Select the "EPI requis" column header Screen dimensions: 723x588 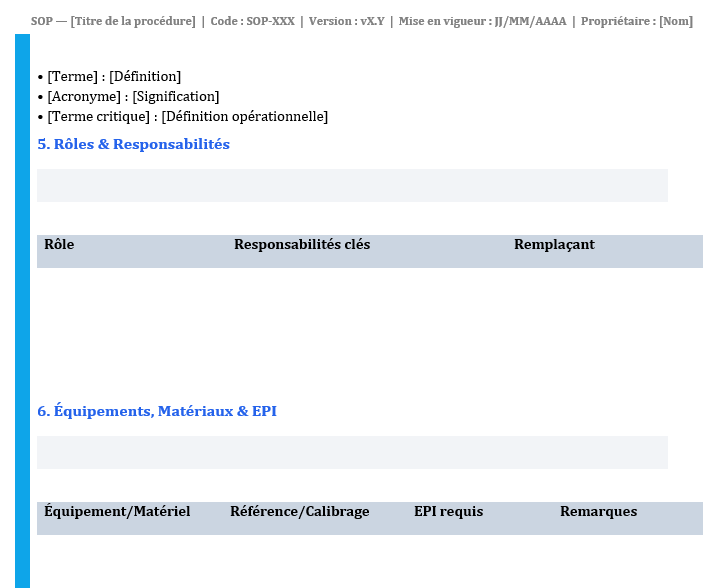coord(448,512)
